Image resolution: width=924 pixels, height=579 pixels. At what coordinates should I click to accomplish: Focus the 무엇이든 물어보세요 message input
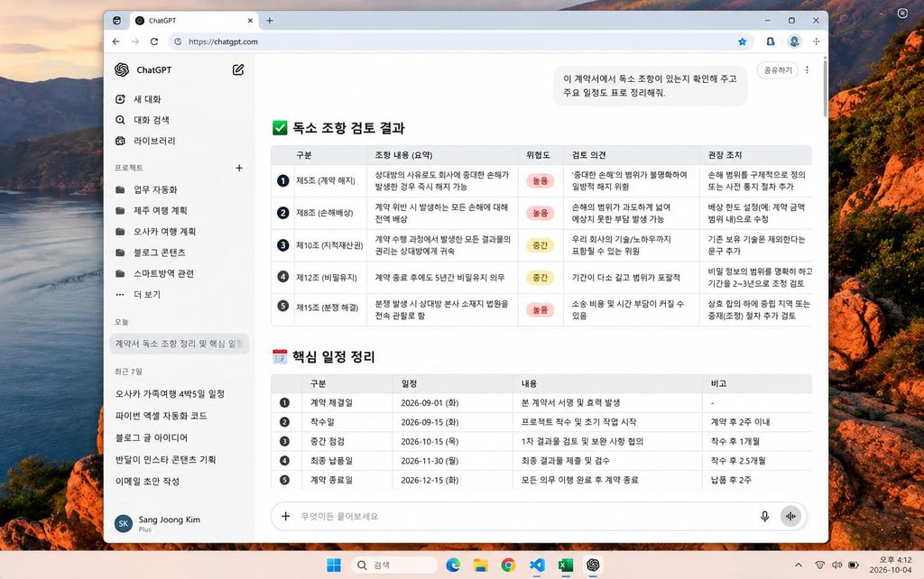tap(524, 516)
